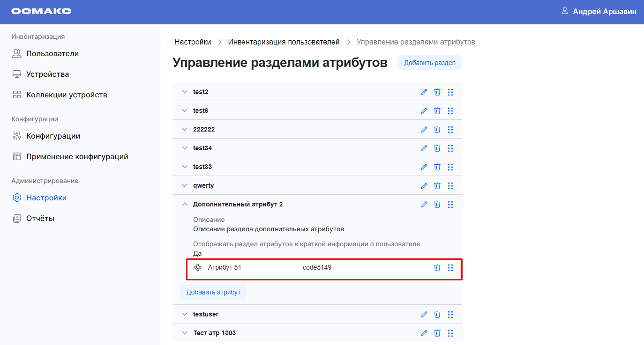Click the drag handle for section 222222

450,130
